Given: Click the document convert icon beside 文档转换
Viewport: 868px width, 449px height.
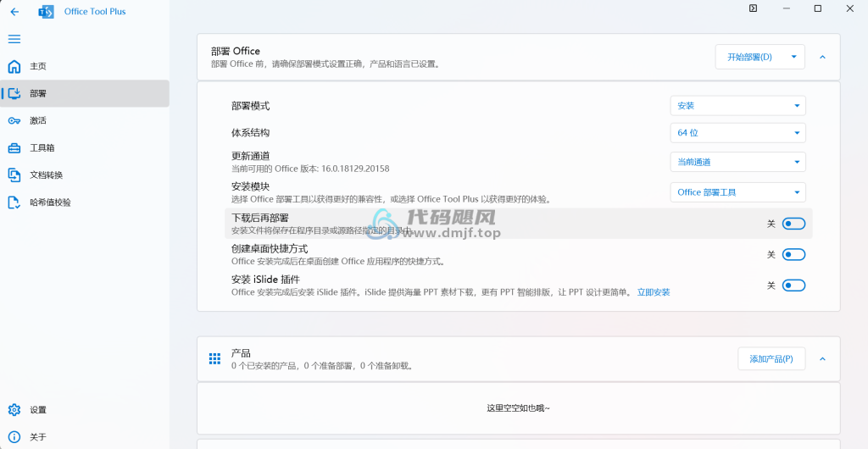Looking at the screenshot, I should pos(14,175).
